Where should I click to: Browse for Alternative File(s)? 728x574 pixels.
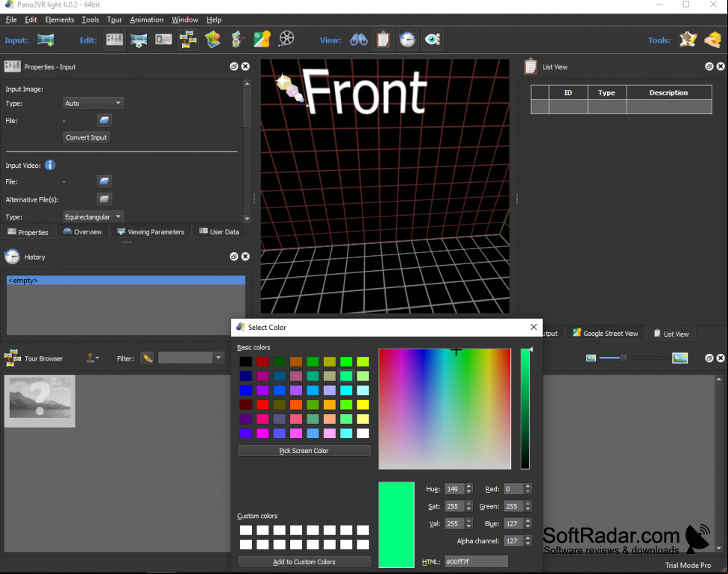pyautogui.click(x=104, y=199)
